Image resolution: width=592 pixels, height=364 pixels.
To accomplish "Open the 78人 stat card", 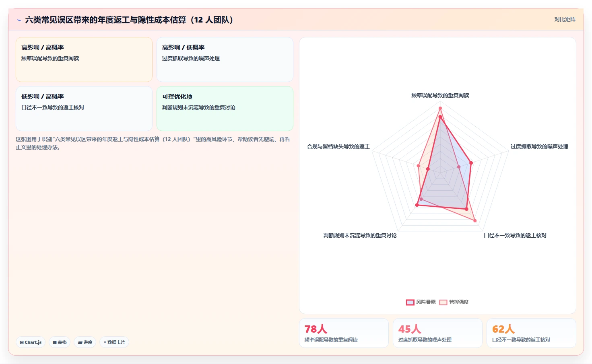I will (x=344, y=333).
